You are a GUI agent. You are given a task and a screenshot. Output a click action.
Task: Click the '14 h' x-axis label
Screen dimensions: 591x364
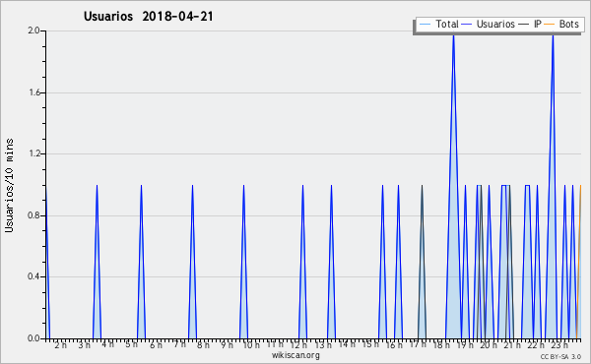[x=347, y=344]
